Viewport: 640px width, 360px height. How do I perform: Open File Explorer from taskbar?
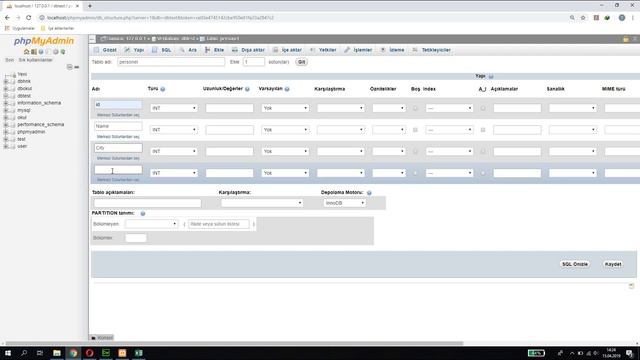pyautogui.click(x=57, y=353)
